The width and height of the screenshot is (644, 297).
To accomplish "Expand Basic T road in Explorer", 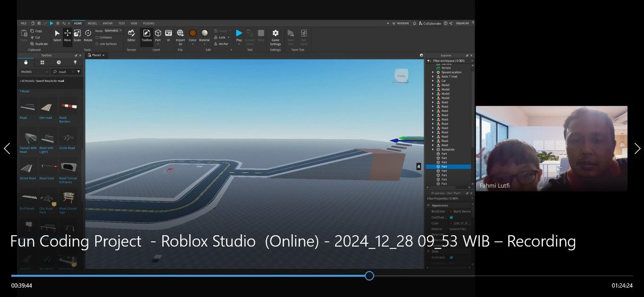I will [x=433, y=76].
